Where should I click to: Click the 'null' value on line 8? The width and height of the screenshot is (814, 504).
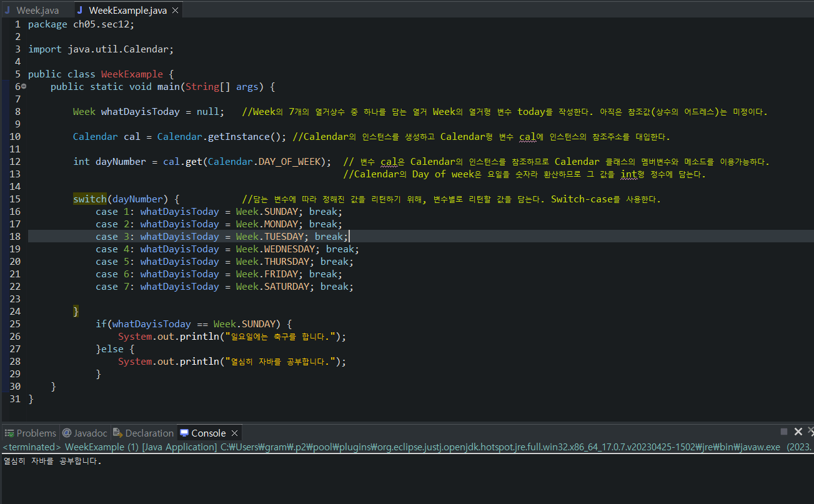207,112
